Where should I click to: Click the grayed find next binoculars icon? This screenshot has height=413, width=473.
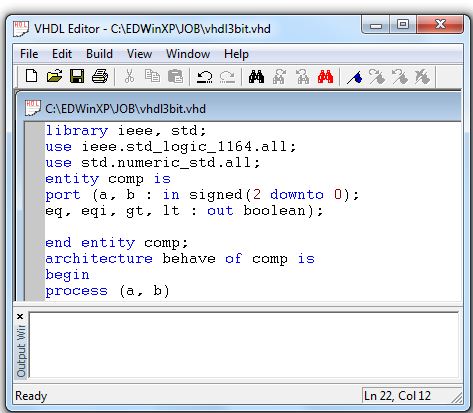pyautogui.click(x=279, y=77)
